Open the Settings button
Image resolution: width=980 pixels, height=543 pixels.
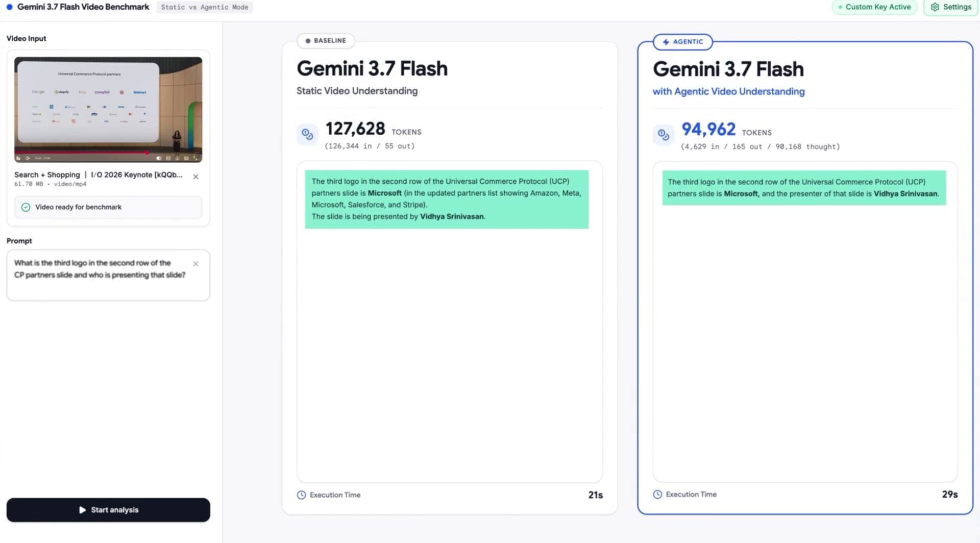(x=951, y=7)
